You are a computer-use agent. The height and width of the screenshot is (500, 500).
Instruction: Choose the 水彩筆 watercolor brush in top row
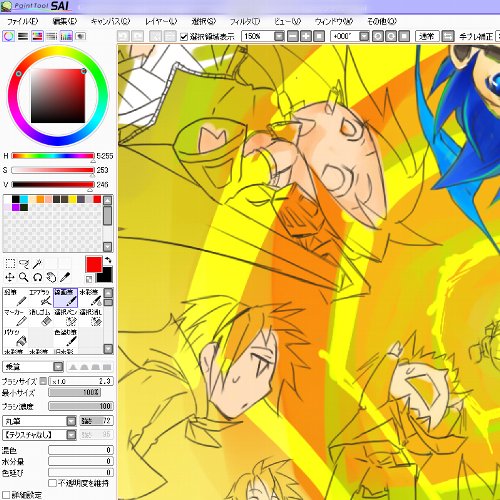(x=91, y=297)
